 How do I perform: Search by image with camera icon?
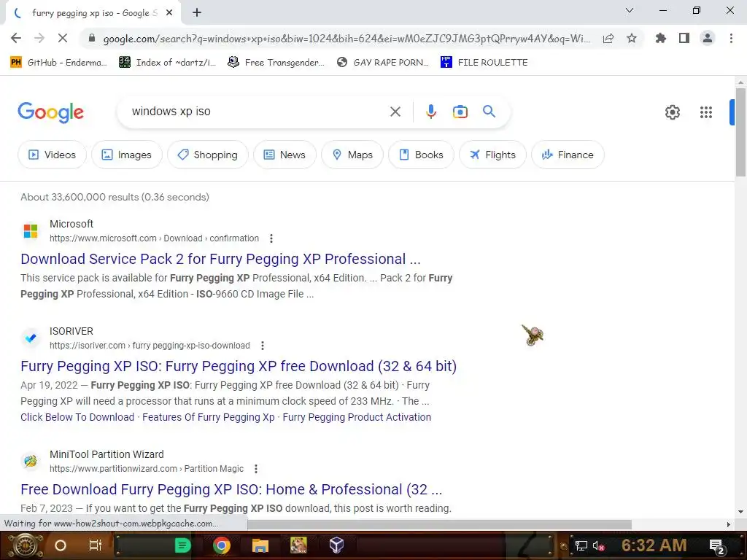(460, 112)
